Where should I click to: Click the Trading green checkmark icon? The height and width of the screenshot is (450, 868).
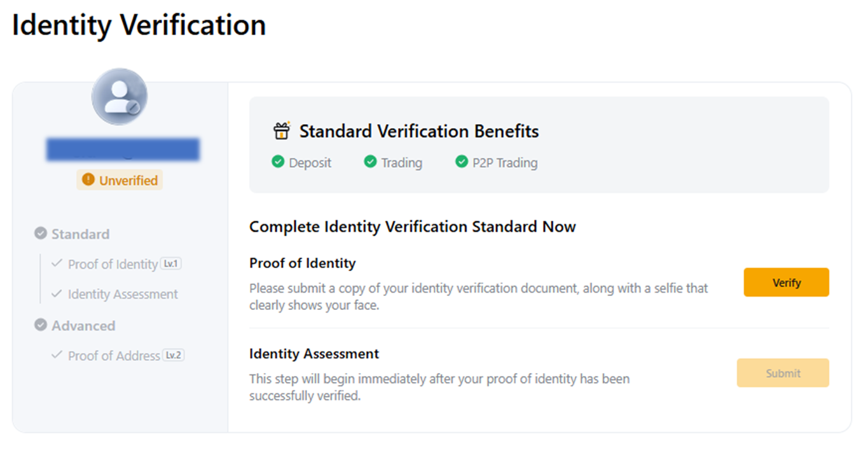(370, 162)
